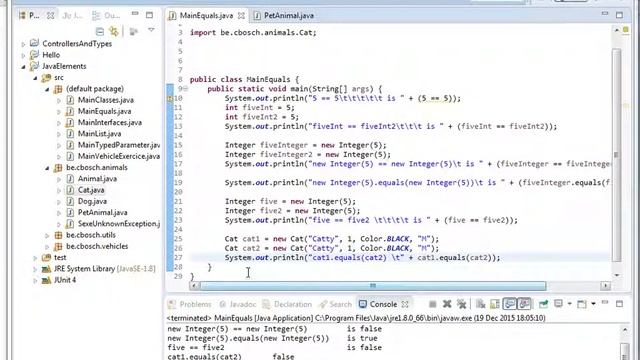
Task: Expand the JUnit 4 library node
Action: (35, 280)
